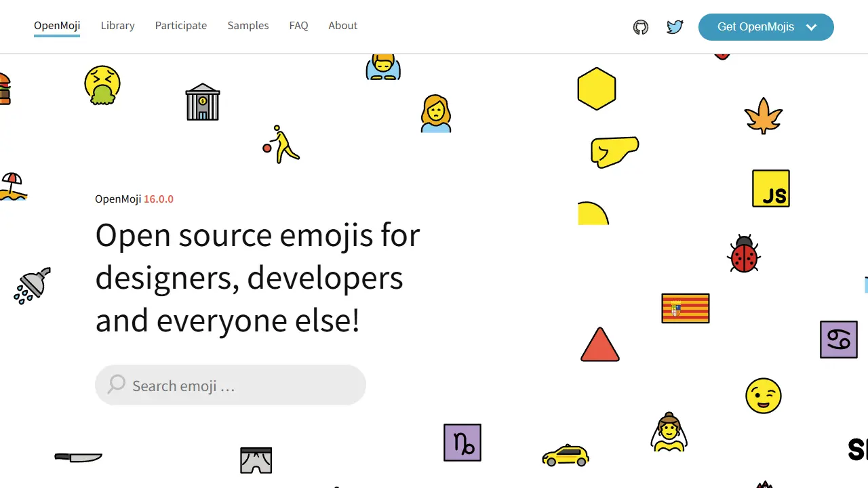Click the purple Cancer zodiac emoji

pos(839,340)
